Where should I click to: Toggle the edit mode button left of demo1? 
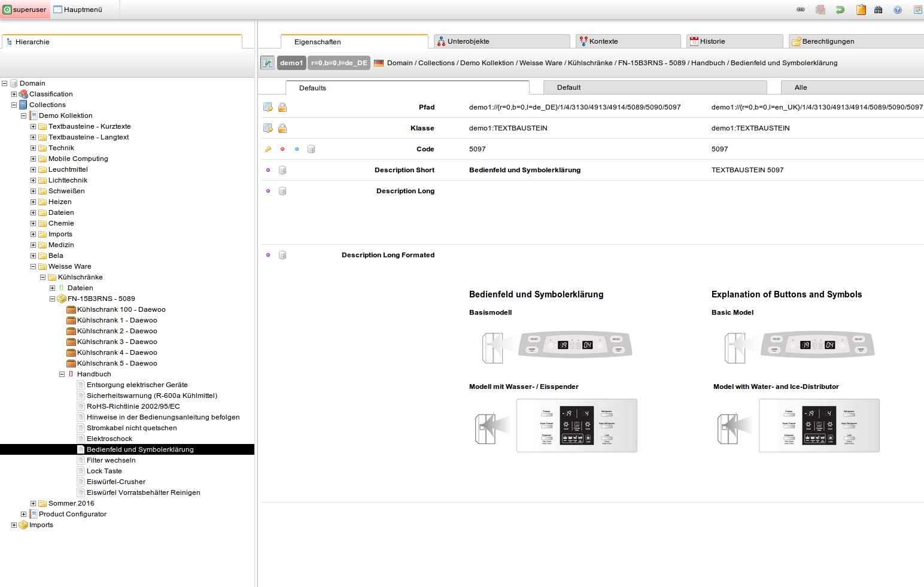(268, 63)
